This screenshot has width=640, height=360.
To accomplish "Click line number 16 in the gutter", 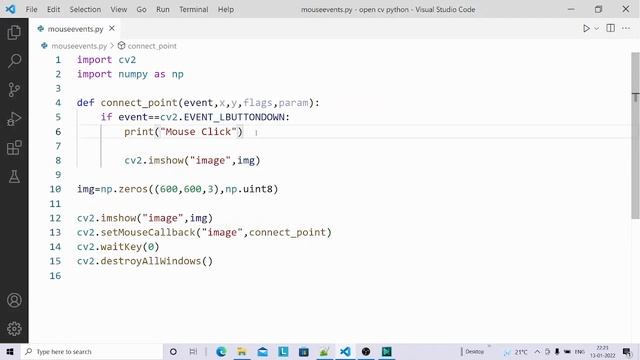I will click(56, 276).
